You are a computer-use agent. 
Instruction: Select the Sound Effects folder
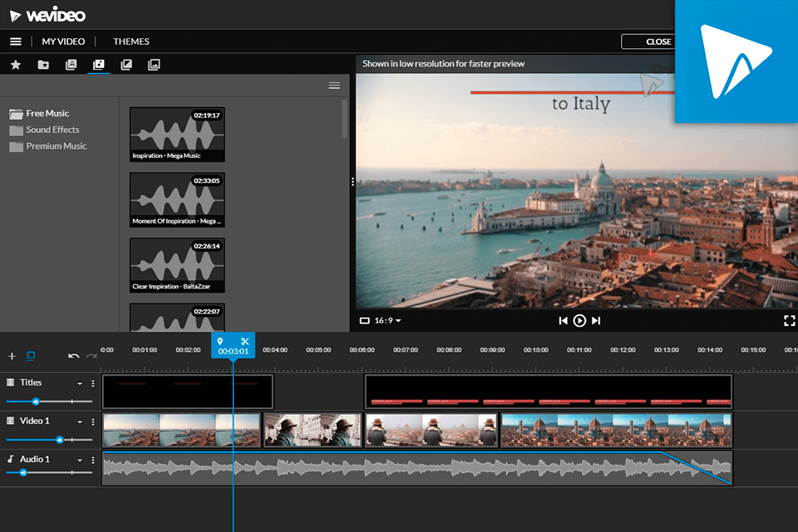[44, 130]
